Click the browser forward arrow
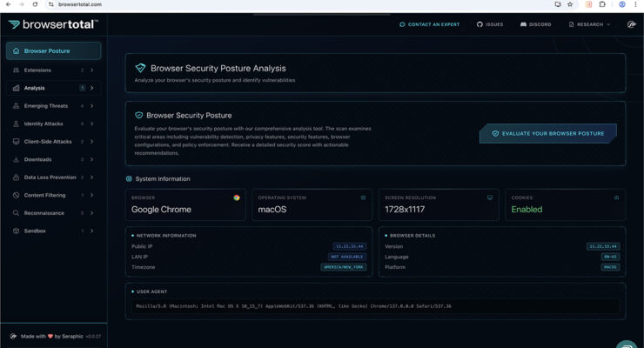The image size is (644, 348). point(22,4)
